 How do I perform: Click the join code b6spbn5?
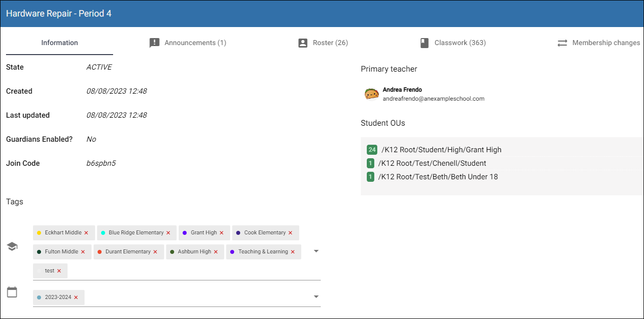[x=101, y=163]
